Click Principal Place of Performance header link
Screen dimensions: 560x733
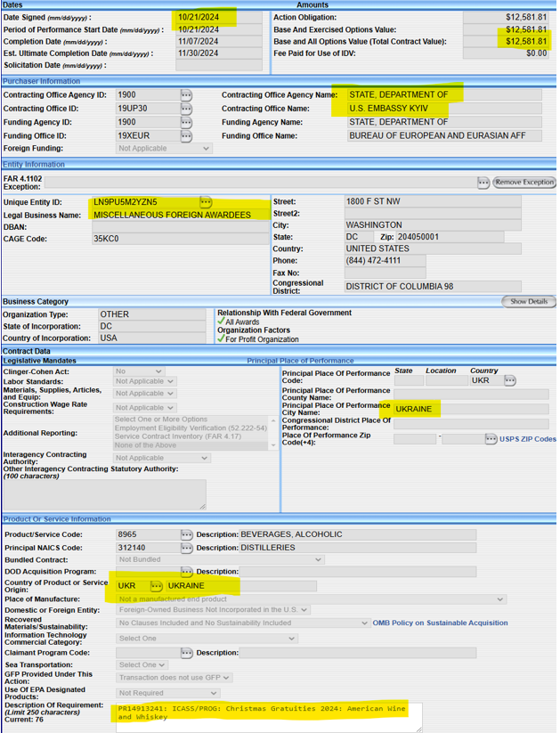pyautogui.click(x=300, y=361)
